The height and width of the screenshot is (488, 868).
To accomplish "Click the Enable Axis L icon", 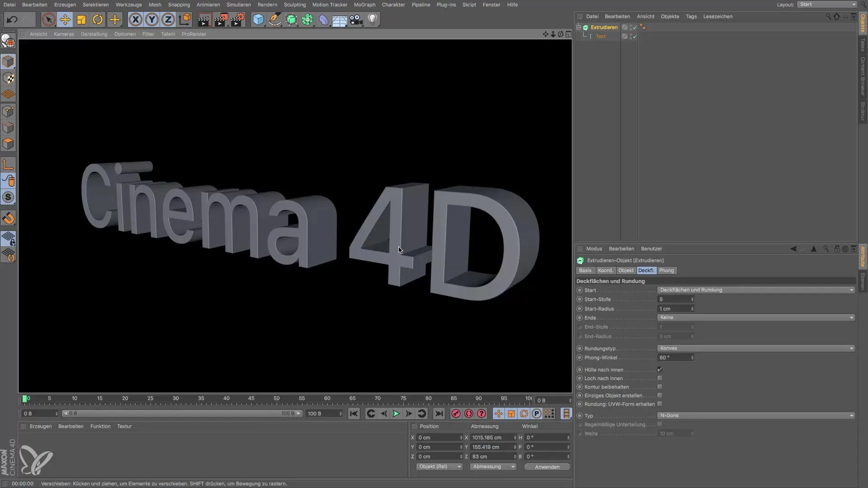I will [8, 164].
